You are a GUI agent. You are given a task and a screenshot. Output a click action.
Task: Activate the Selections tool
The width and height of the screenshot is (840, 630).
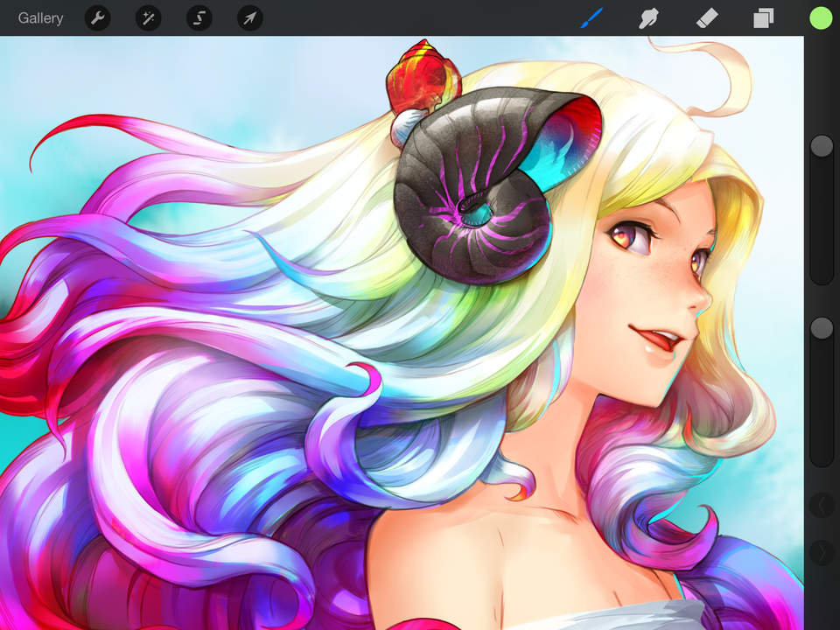pyautogui.click(x=199, y=17)
